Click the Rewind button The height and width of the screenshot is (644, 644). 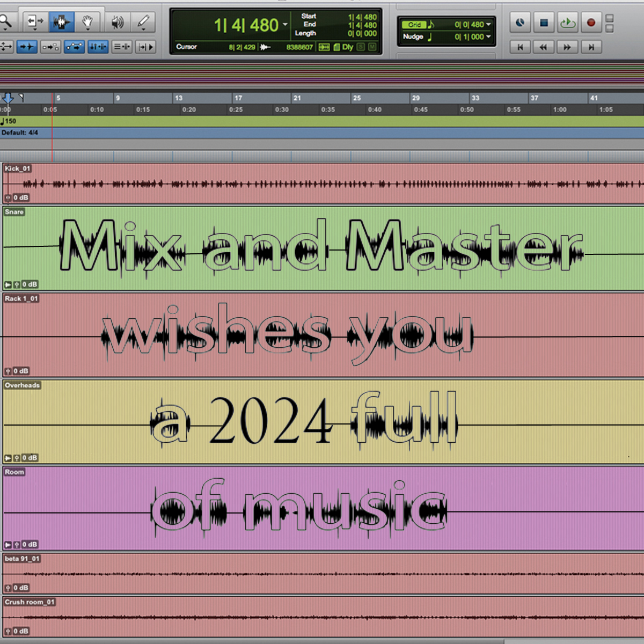[x=544, y=47]
